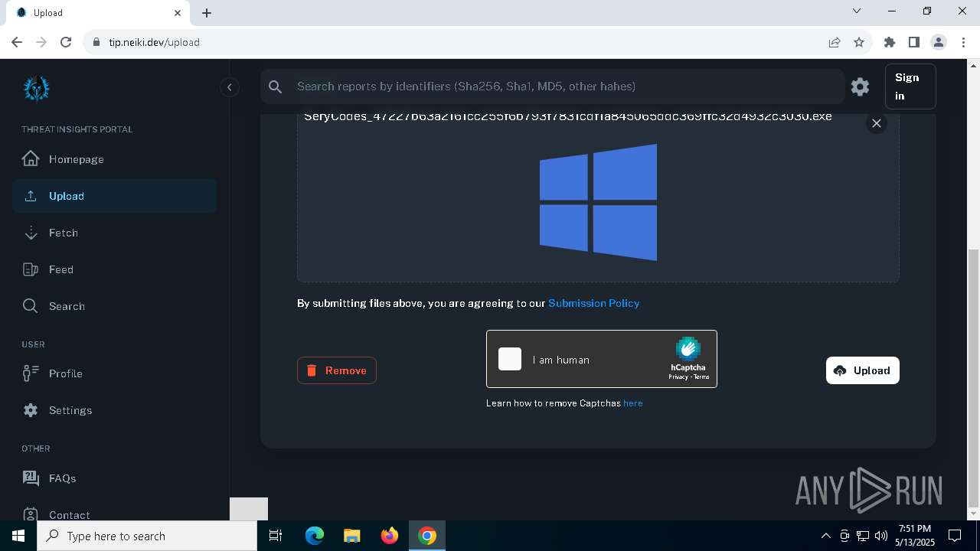Image resolution: width=980 pixels, height=551 pixels.
Task: Launch Firefox from the taskbar
Action: click(390, 536)
